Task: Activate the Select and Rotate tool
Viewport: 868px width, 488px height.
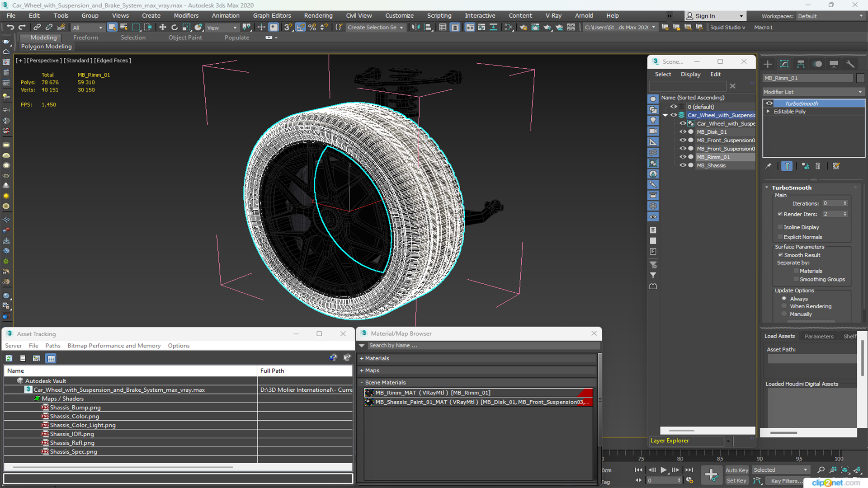Action: pyautogui.click(x=175, y=28)
